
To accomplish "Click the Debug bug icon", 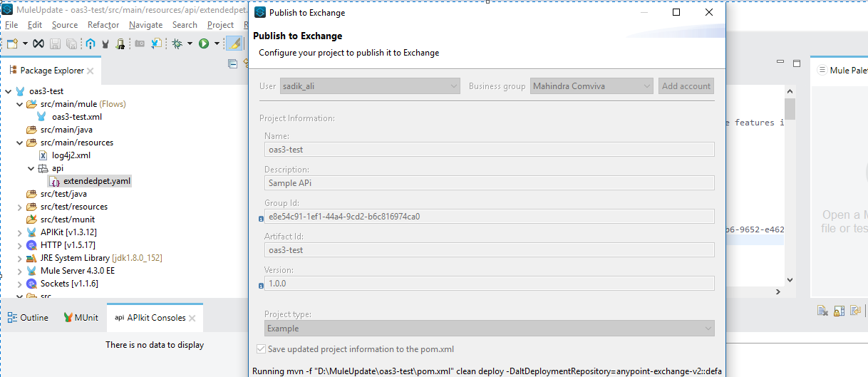I will click(177, 43).
